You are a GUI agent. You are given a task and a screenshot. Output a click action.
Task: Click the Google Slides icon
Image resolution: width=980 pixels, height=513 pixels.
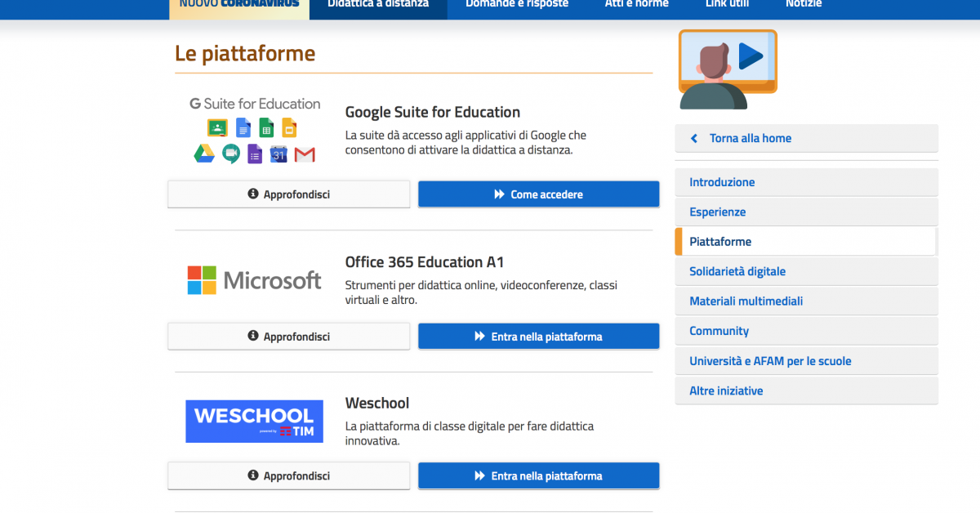289,127
